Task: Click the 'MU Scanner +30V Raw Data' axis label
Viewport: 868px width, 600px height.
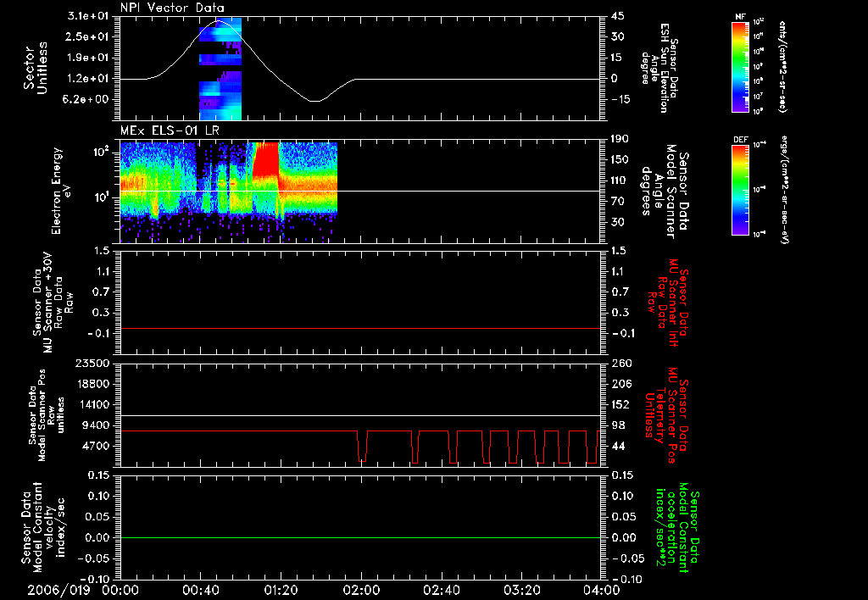Action: pos(53,303)
